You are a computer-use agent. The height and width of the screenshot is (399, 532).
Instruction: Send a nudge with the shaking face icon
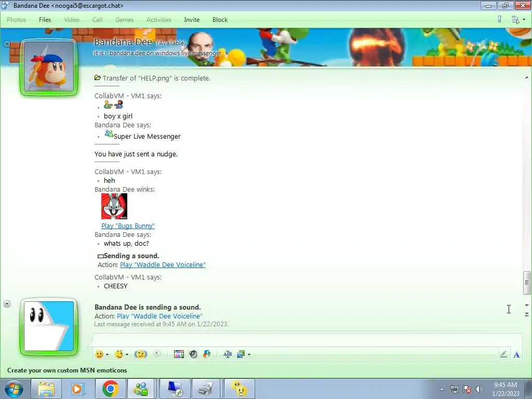coord(141,354)
